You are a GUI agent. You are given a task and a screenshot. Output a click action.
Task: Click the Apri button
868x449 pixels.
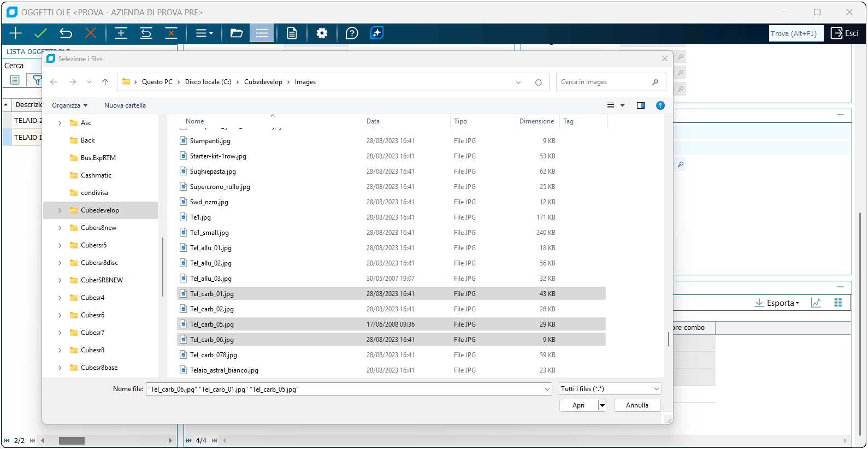[x=578, y=405]
